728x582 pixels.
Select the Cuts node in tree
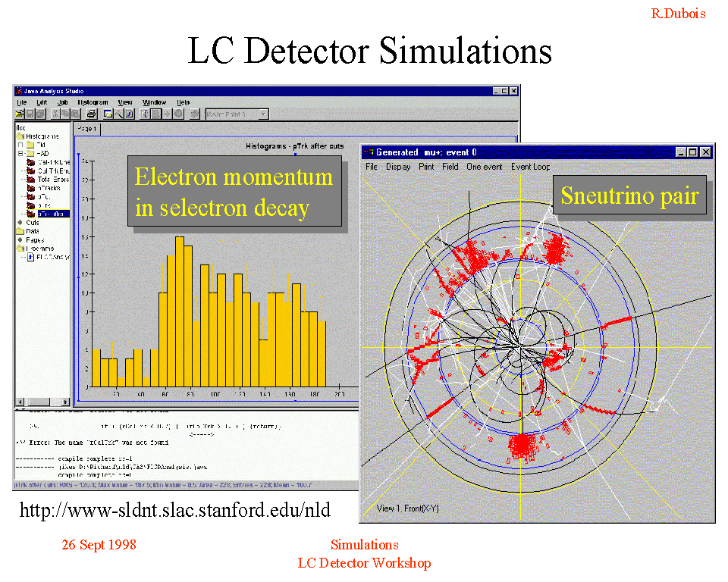click(x=33, y=222)
